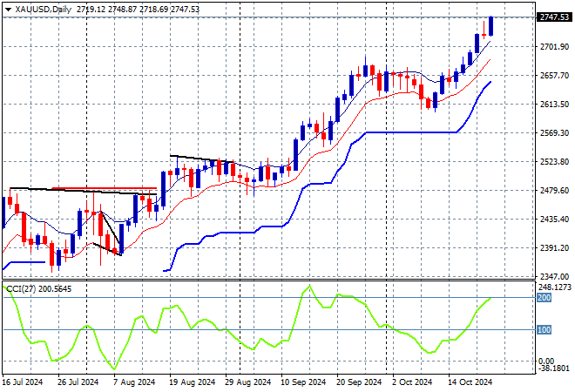Viewport: 575px width, 392px height.
Task: Click the XAUUSD,Daily chart title
Action: pos(44,8)
